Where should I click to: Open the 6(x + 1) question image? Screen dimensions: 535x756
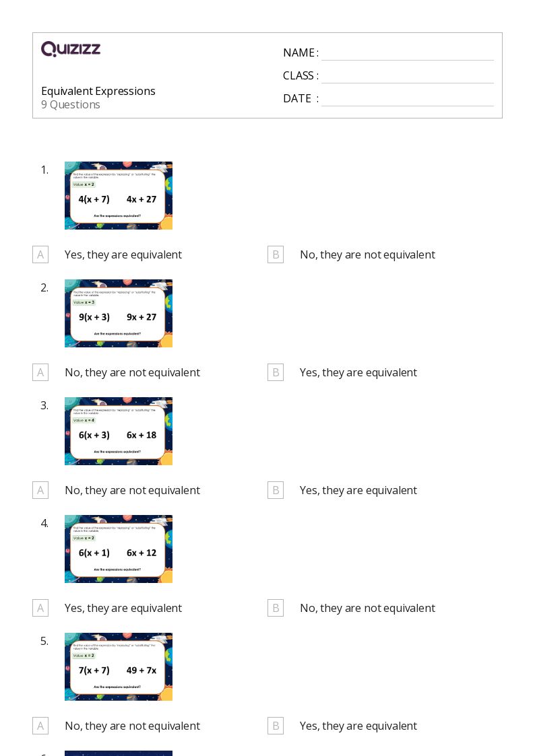[119, 549]
